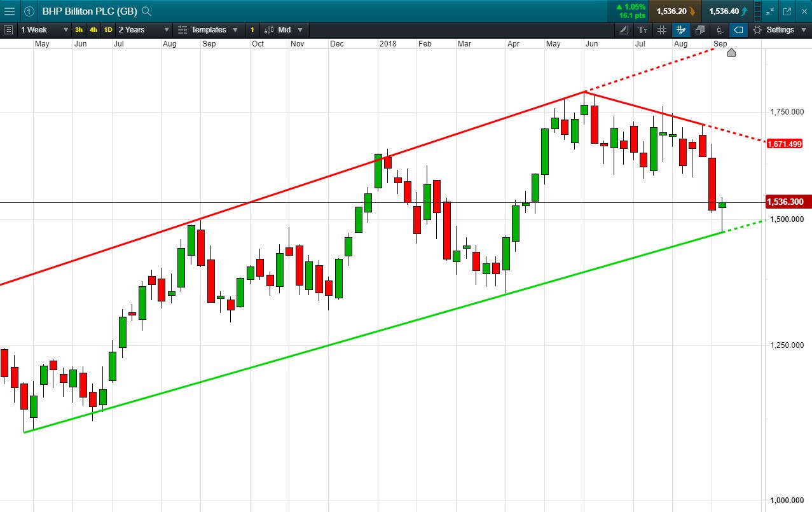Click the 1,250.000 price axis label

[787, 345]
